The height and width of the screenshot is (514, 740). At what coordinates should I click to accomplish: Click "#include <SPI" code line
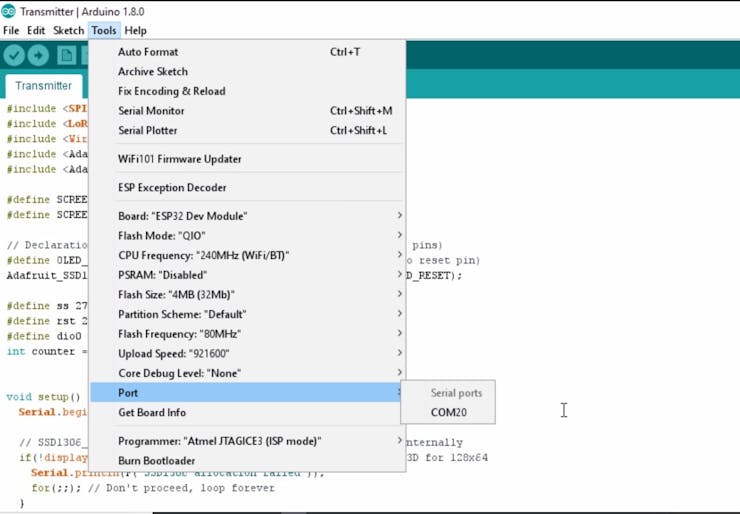47,109
